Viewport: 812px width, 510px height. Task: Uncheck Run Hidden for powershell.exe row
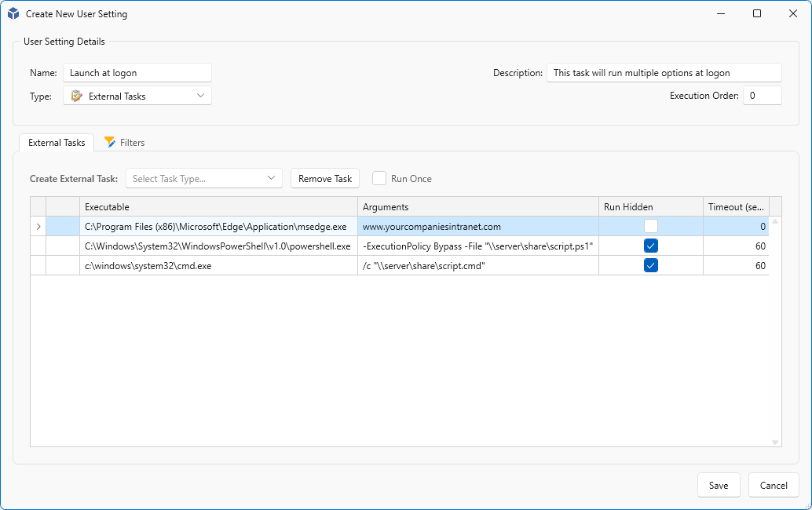(x=650, y=246)
